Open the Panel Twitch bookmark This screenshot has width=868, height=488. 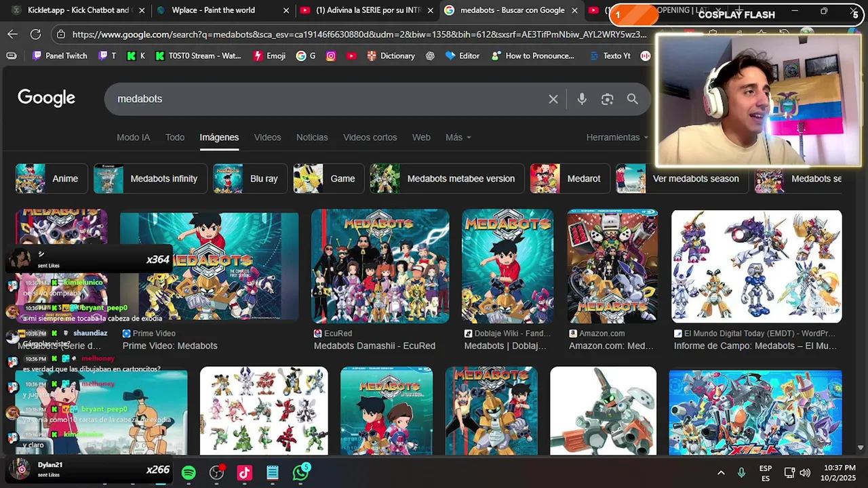pos(60,56)
